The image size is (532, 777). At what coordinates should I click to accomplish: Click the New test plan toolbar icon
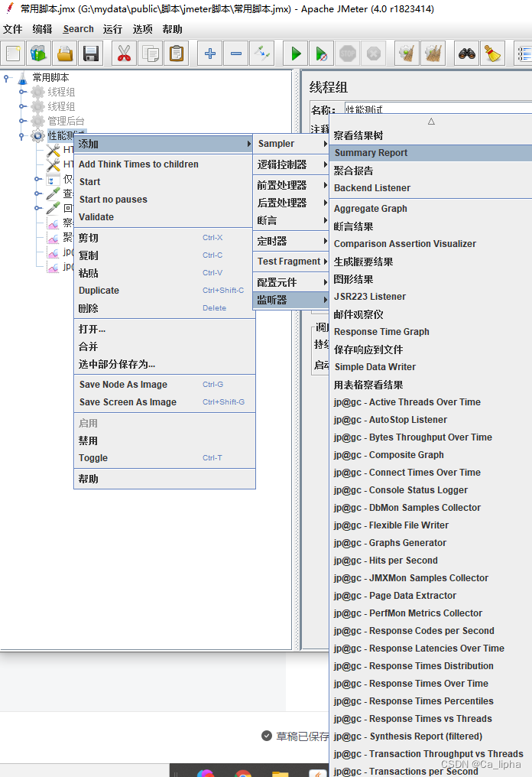pos(13,53)
